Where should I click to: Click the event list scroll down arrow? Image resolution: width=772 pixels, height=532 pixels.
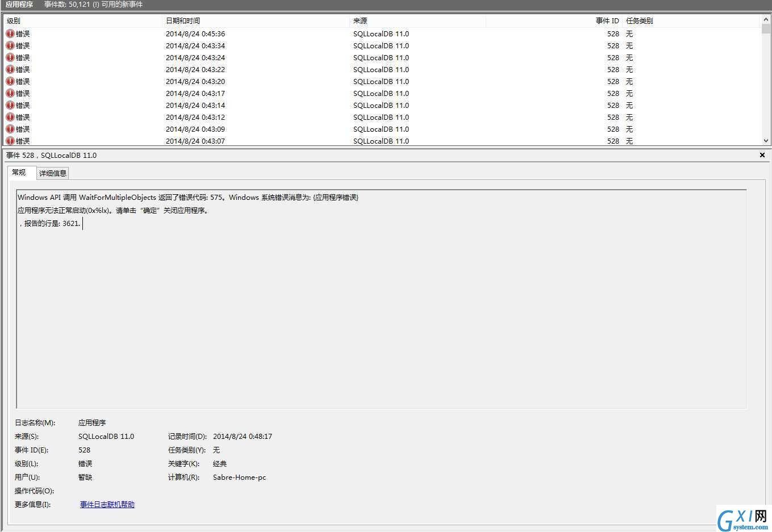[x=766, y=141]
